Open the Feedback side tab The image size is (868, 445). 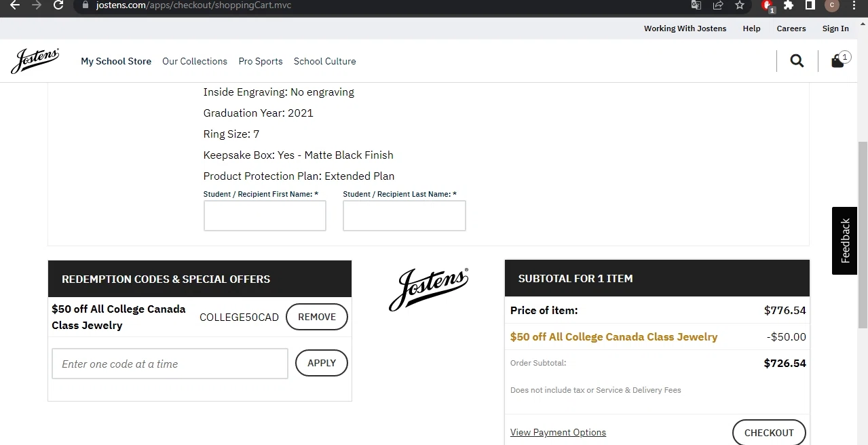coord(844,240)
